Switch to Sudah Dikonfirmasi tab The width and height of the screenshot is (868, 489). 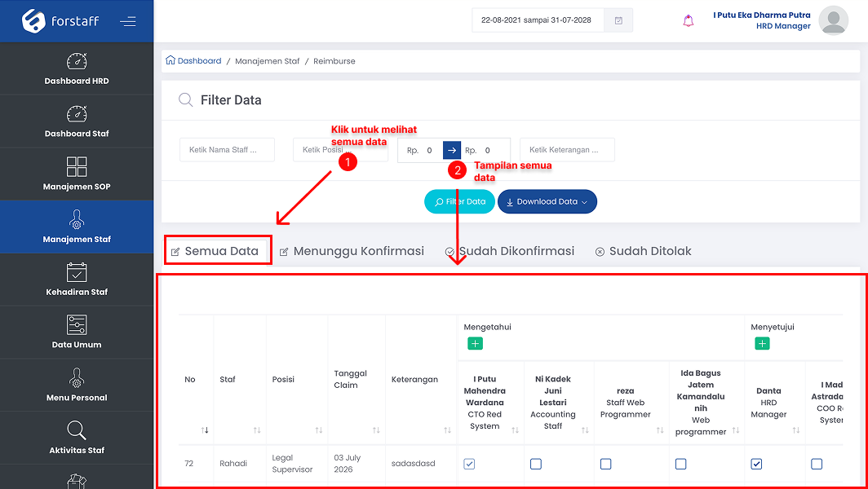point(510,251)
